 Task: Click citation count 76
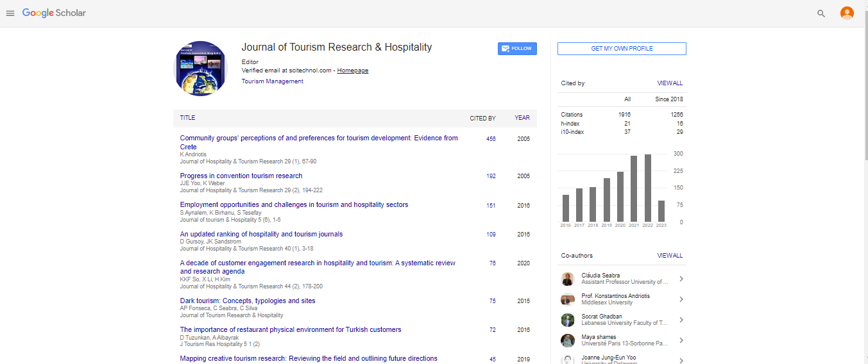coord(493,263)
